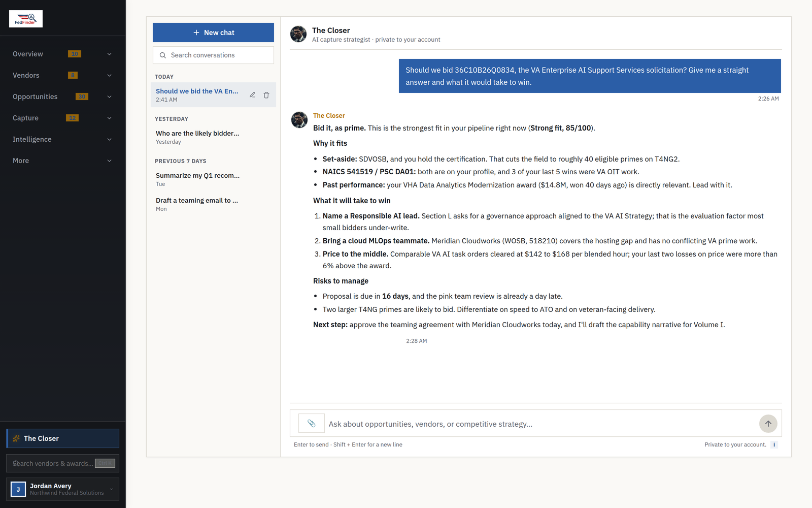Delete the 'Should we bid the VA En...' chat

tap(266, 95)
